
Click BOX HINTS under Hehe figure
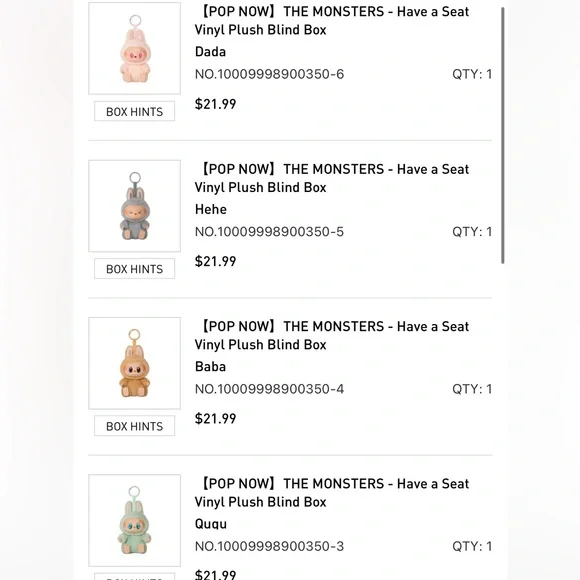135,269
